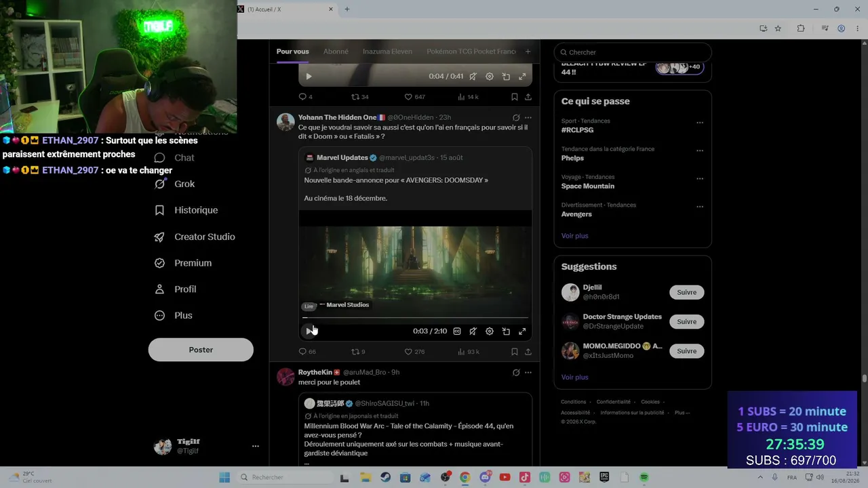
Task: Open Grok action on RoytheKin's post
Action: [516, 372]
